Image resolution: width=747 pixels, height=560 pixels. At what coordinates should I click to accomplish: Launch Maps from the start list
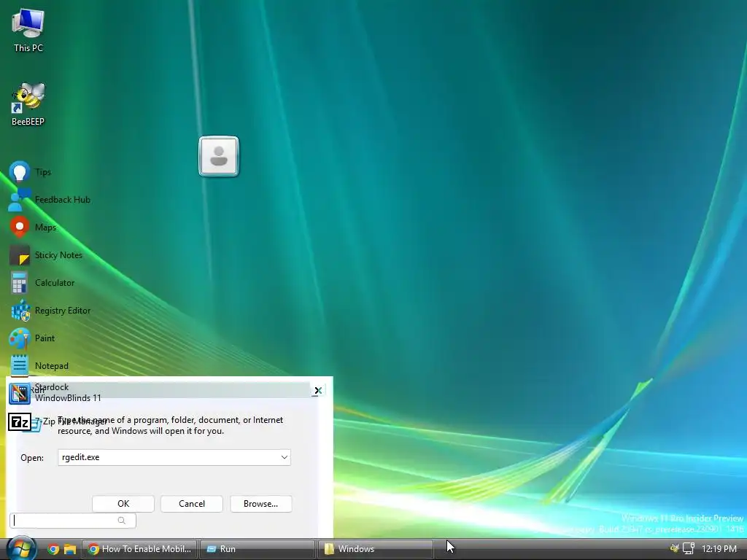click(33, 227)
